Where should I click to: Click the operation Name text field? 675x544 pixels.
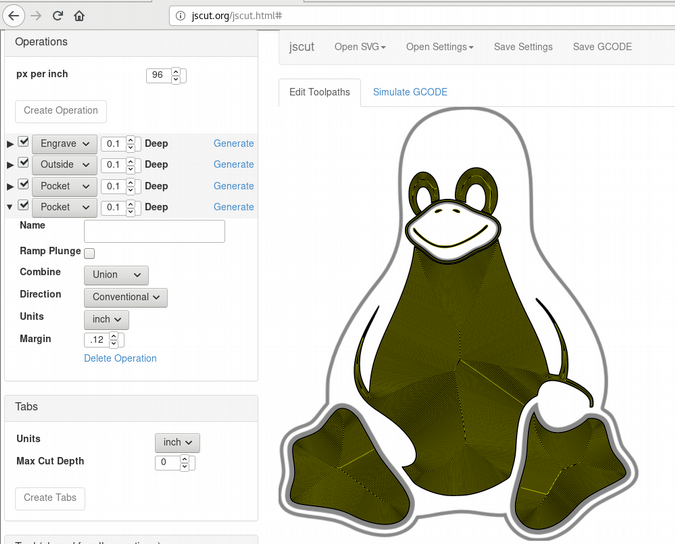coord(155,232)
